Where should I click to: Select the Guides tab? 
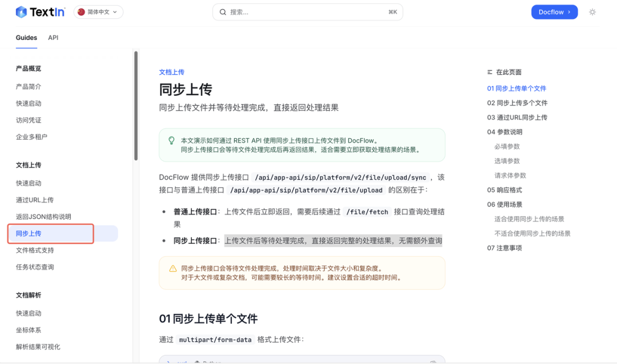click(x=26, y=38)
